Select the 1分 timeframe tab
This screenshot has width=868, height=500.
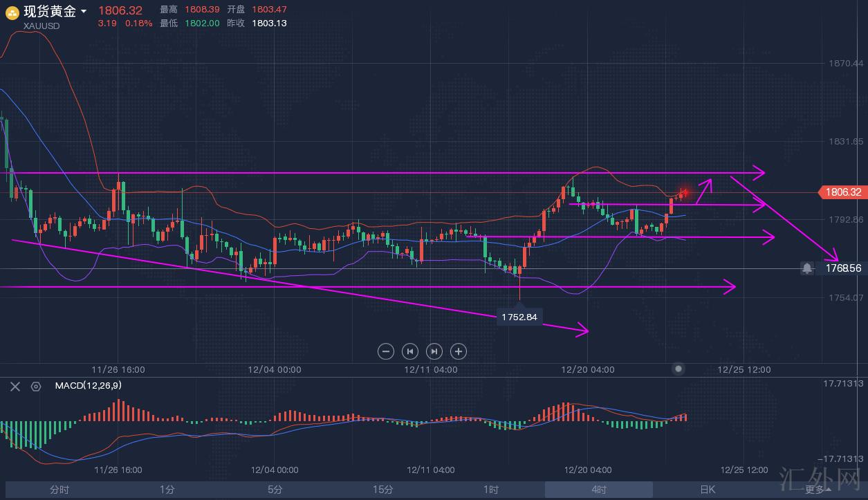(x=167, y=490)
